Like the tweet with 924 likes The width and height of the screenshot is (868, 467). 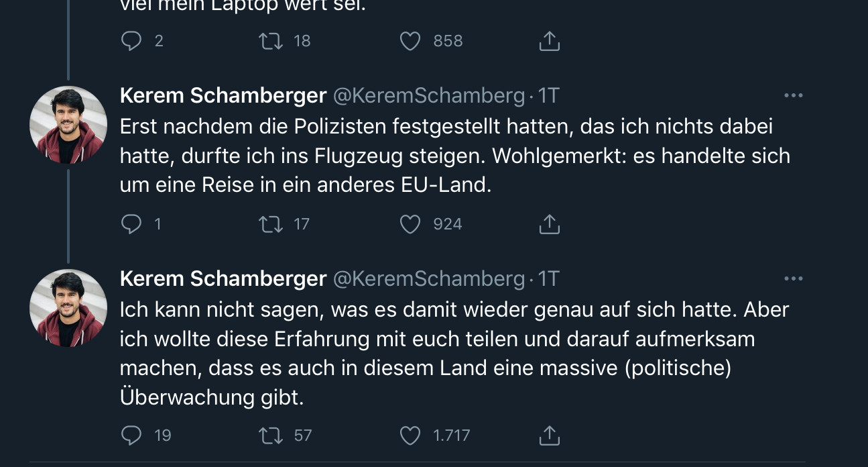point(410,224)
